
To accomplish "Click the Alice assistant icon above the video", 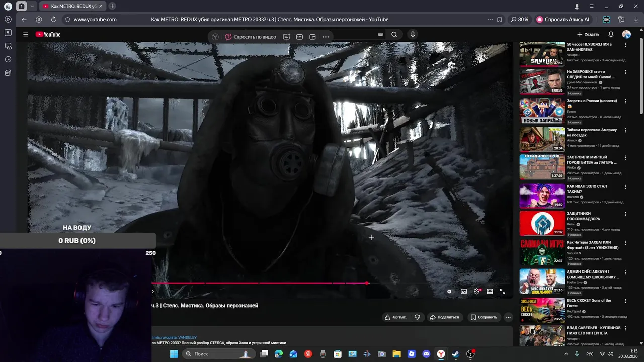I will tap(215, 37).
